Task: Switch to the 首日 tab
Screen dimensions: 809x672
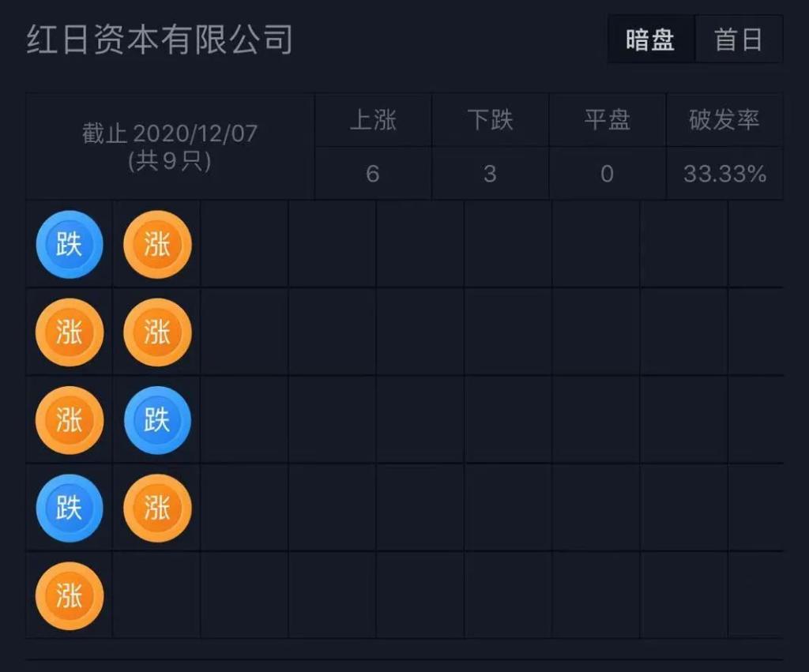Action: point(738,39)
